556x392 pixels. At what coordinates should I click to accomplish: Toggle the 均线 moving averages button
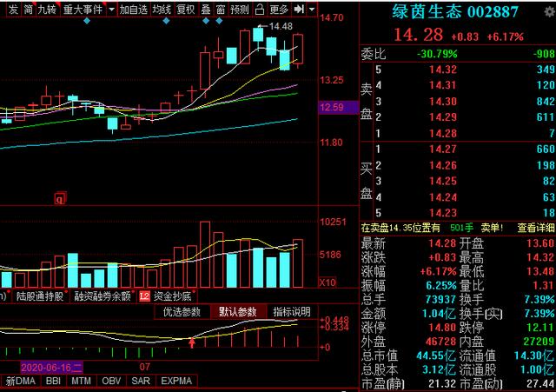tap(162, 10)
